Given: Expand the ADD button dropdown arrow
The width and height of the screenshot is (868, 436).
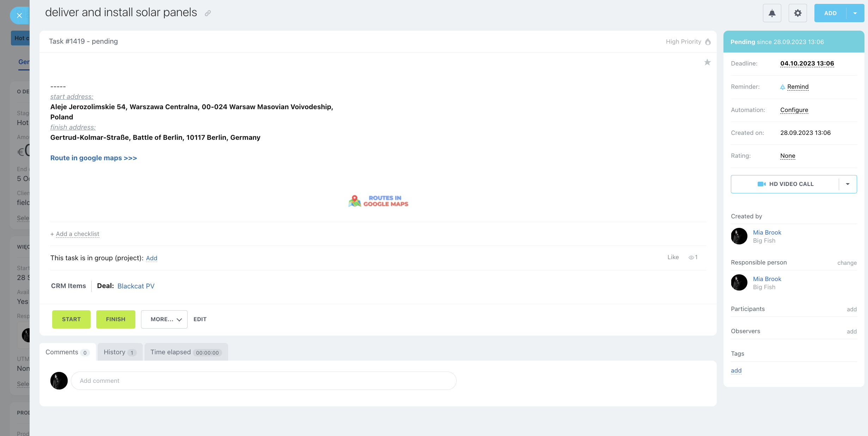Looking at the screenshot, I should coord(855,13).
